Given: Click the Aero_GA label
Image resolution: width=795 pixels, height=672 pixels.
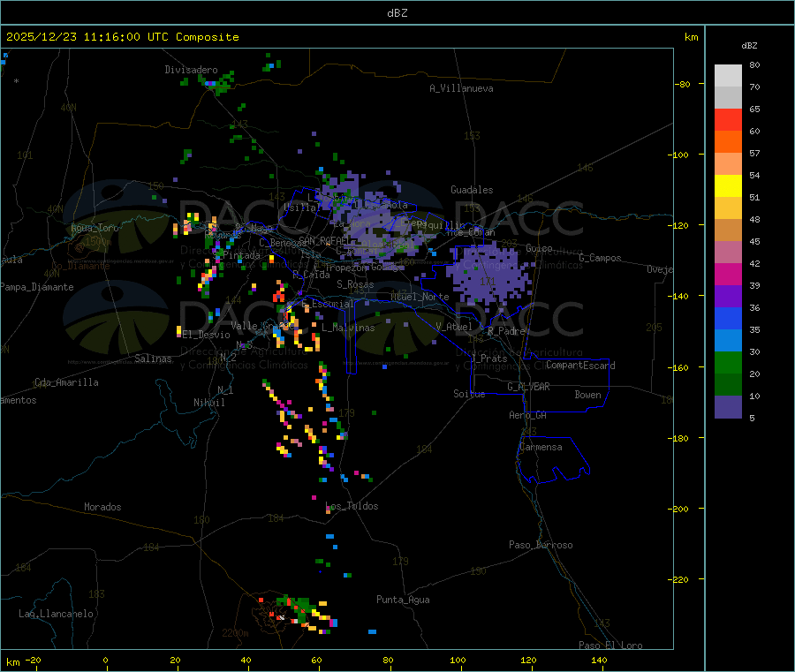Looking at the screenshot, I should (528, 415).
